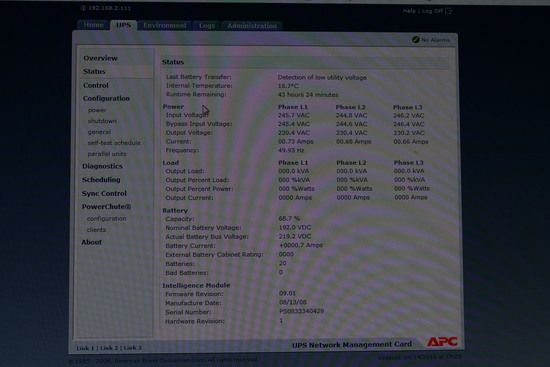Viewport: 550px width, 367px height.
Task: Open parallel units configuration
Action: click(x=107, y=154)
